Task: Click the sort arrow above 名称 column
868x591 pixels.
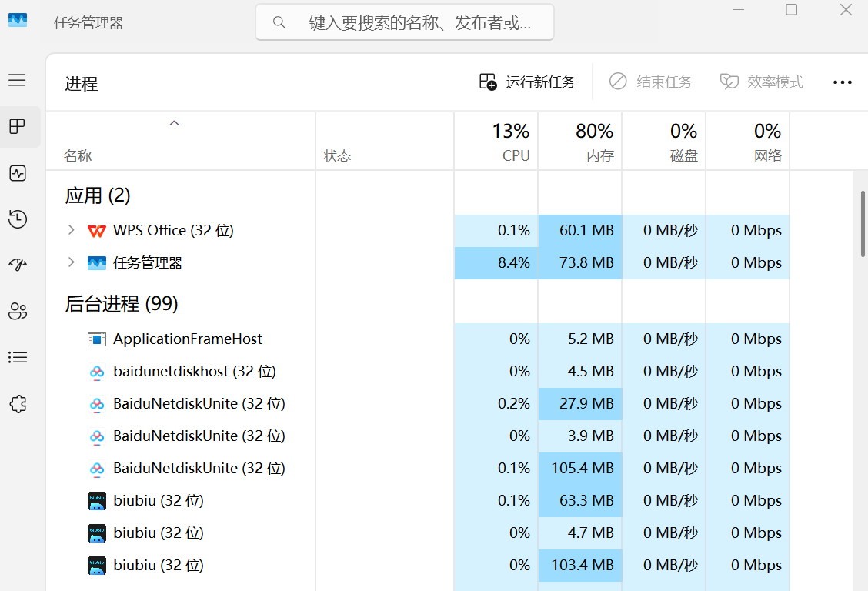Action: [x=175, y=123]
